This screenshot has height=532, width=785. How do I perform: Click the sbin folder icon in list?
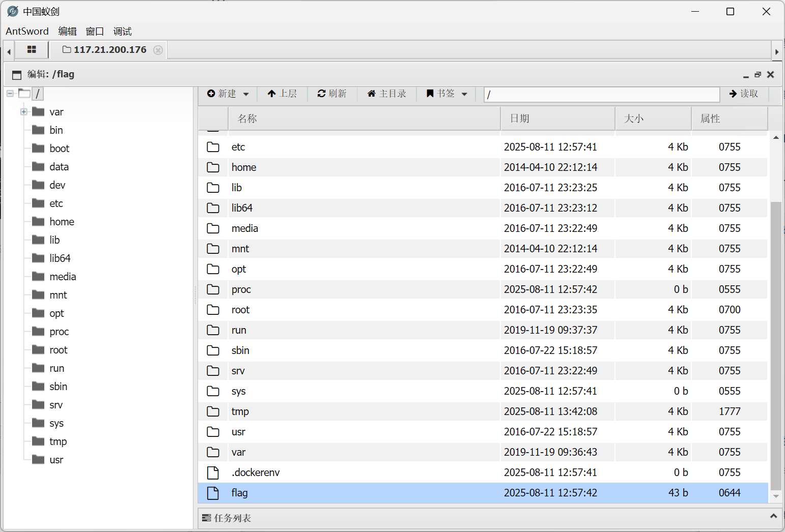pyautogui.click(x=213, y=350)
